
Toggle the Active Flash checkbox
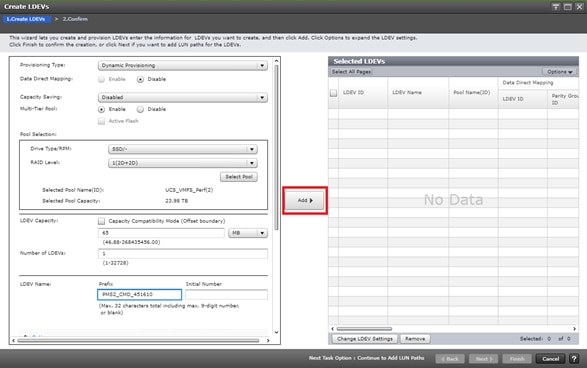click(101, 121)
